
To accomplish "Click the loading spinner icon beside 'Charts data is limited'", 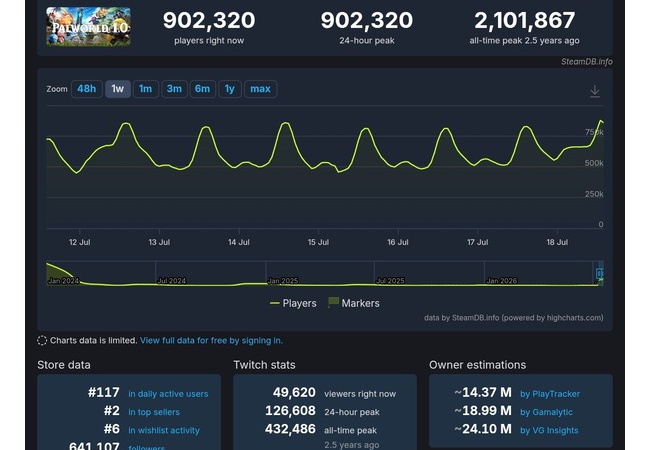I will pos(42,341).
